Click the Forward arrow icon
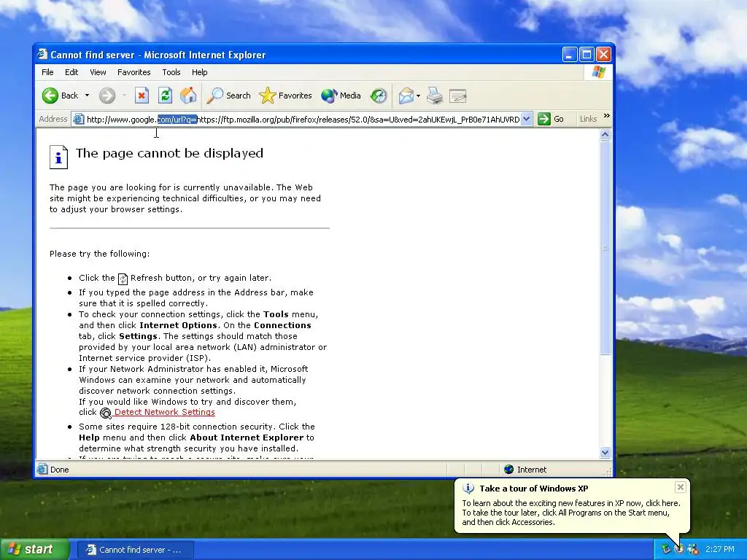 coord(107,96)
